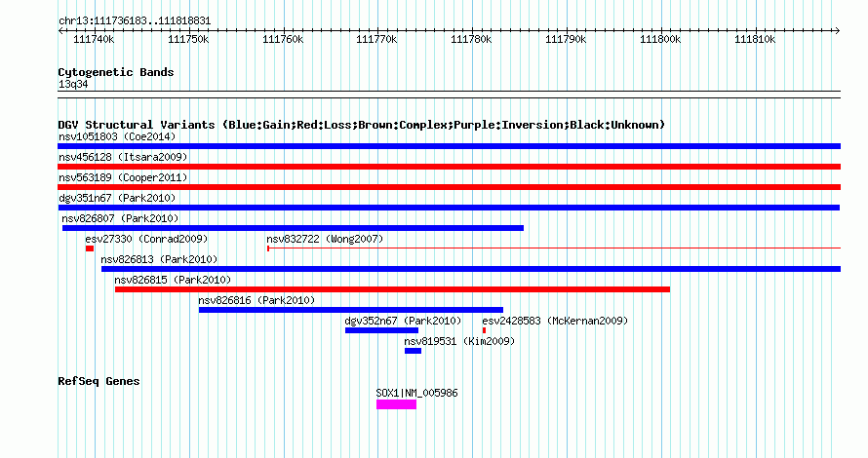
Task: Click the nsv1051803 (Coe2014) blue gain bar
Action: pos(449,146)
